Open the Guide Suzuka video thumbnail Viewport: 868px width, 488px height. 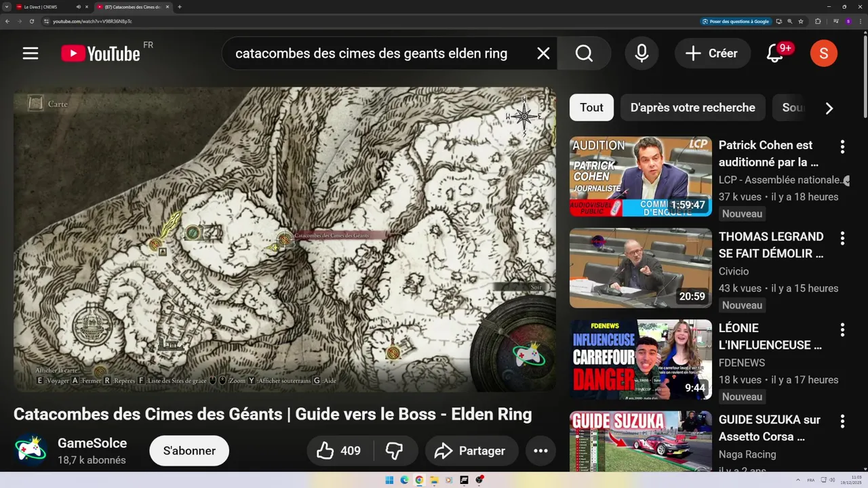641,441
